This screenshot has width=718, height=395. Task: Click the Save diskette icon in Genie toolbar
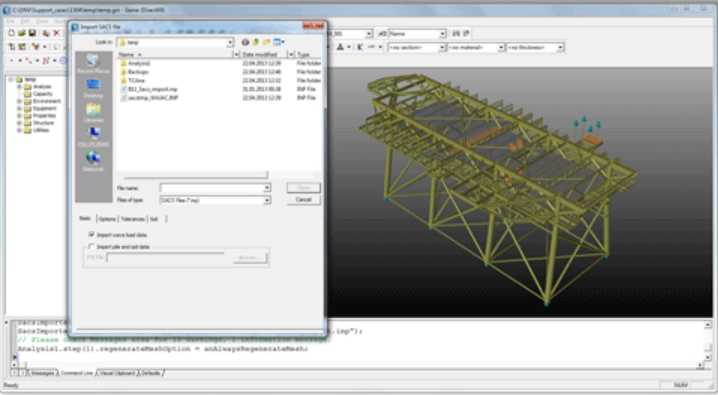32,33
